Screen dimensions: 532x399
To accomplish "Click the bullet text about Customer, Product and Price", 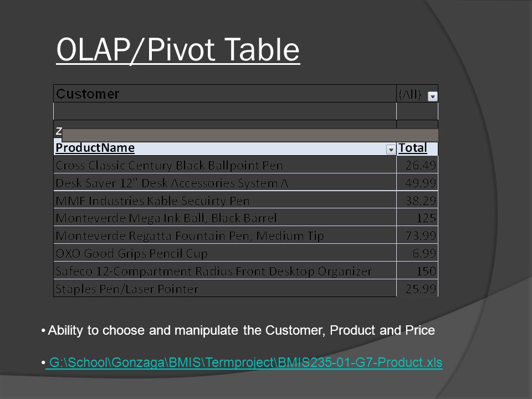I will pyautogui.click(x=241, y=330).
